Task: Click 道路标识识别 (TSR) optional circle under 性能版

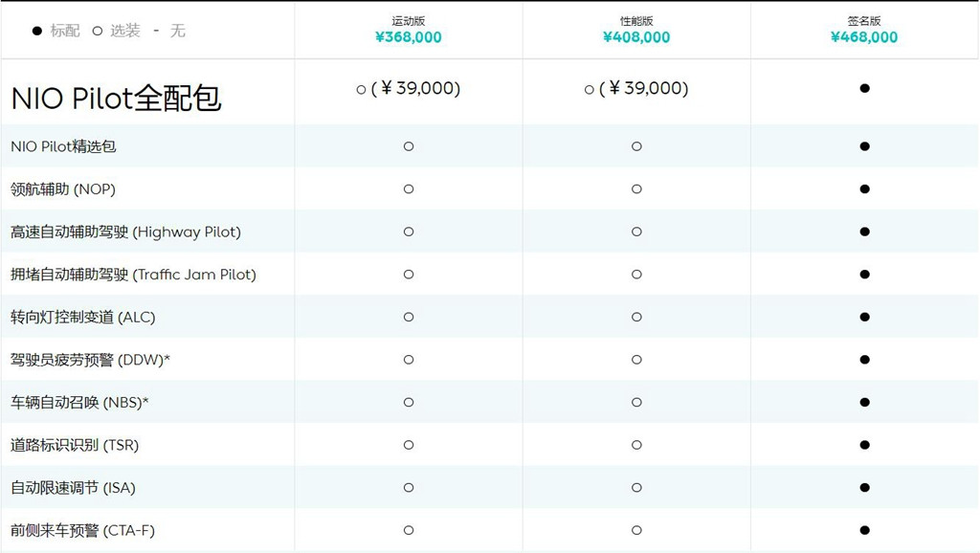Action: point(636,445)
